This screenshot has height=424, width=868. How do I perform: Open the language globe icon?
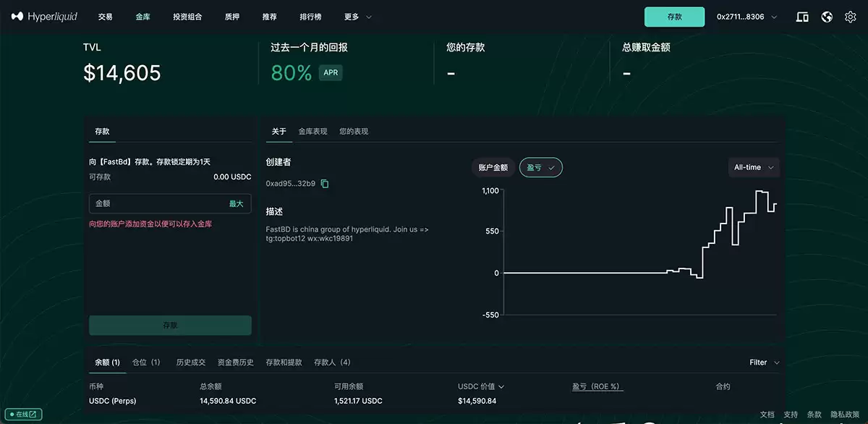[827, 16]
